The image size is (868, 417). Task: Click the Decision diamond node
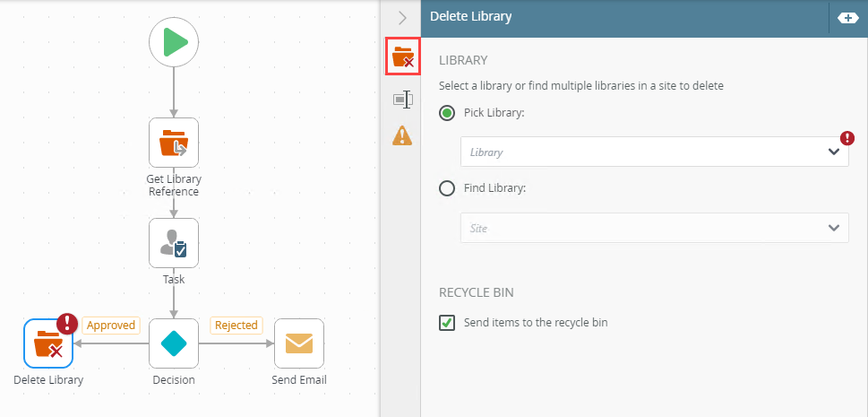[174, 343]
